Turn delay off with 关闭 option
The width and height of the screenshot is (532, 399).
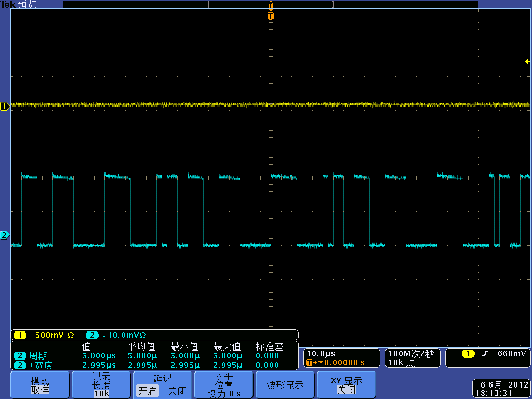coord(177,391)
